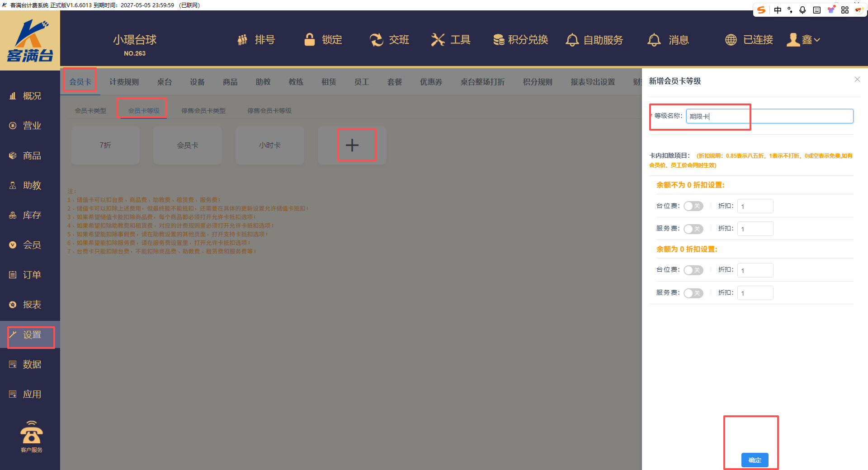This screenshot has width=868, height=470.
Task: Click the plus icon to add level
Action: pos(352,145)
